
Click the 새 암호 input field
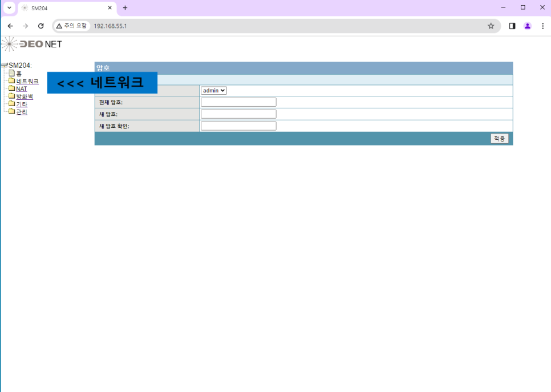pyautogui.click(x=238, y=114)
